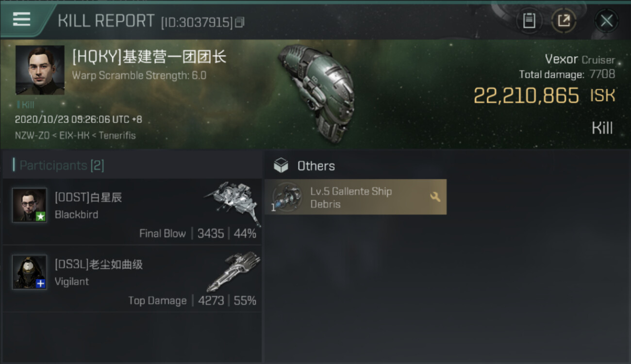Copy the kill report ID icon
Screen dimensions: 631x364
(240, 22)
